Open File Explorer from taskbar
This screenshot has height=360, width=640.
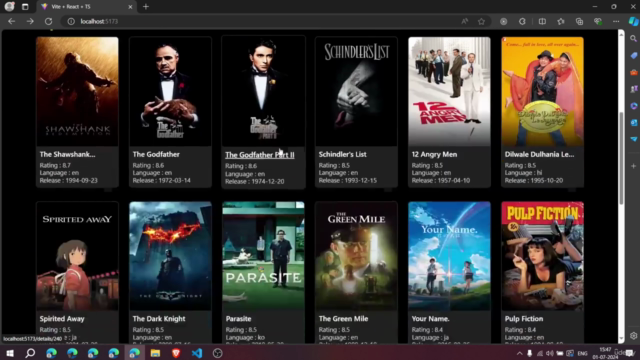click(x=155, y=353)
